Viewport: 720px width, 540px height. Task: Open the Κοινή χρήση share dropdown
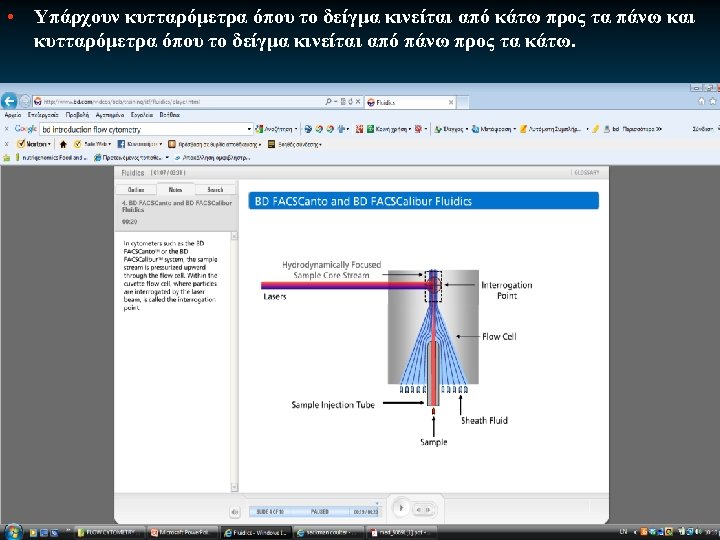(x=388, y=129)
